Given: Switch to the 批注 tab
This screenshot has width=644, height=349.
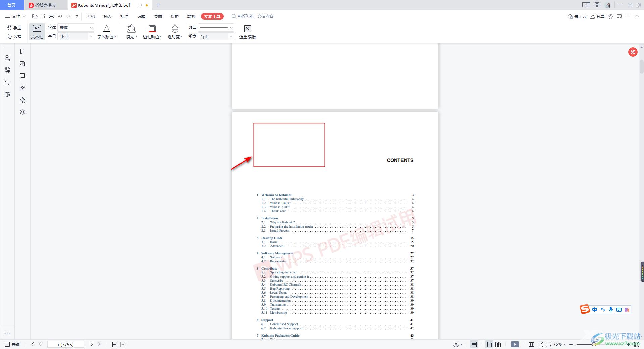Looking at the screenshot, I should click(x=124, y=16).
